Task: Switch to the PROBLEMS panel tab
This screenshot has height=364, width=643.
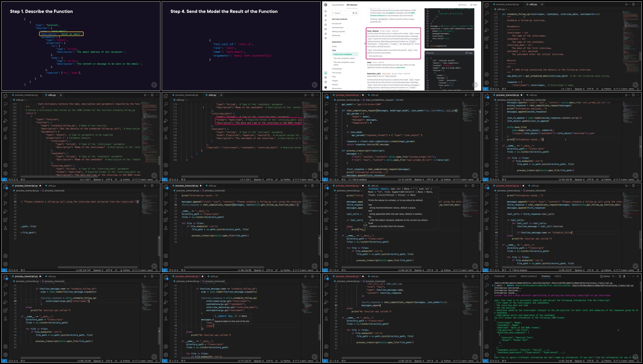Action: (x=499, y=276)
